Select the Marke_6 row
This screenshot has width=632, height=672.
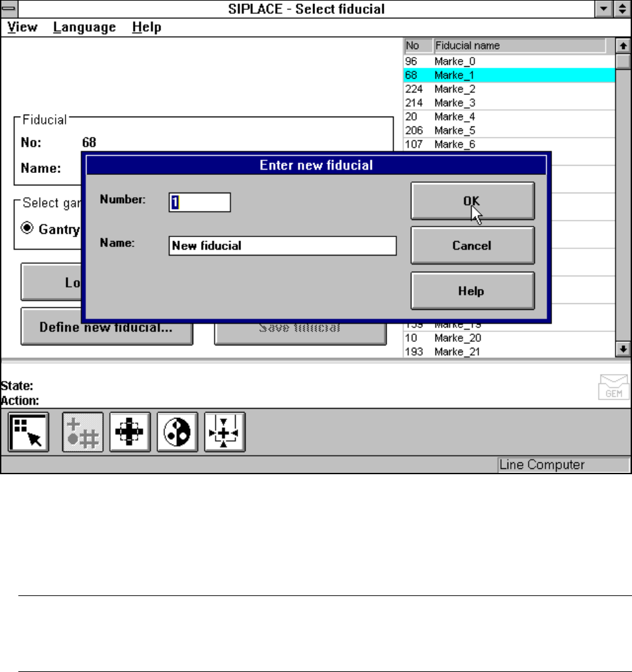[509, 144]
